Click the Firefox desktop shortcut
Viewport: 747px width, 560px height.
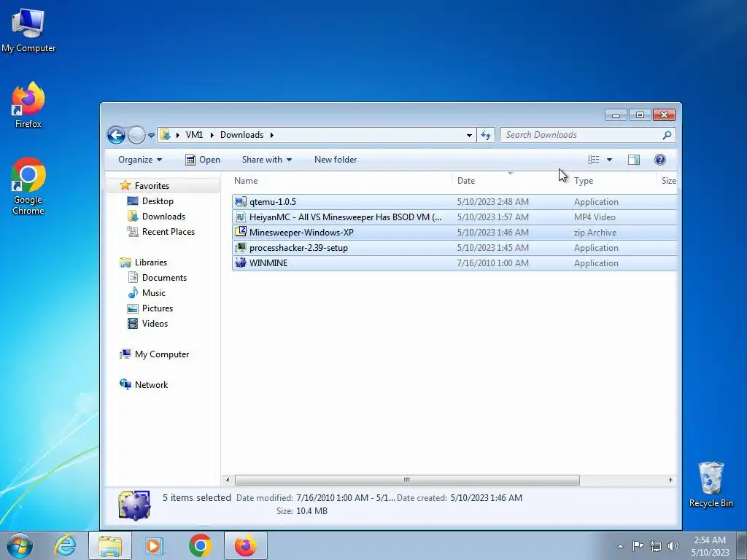point(28,105)
